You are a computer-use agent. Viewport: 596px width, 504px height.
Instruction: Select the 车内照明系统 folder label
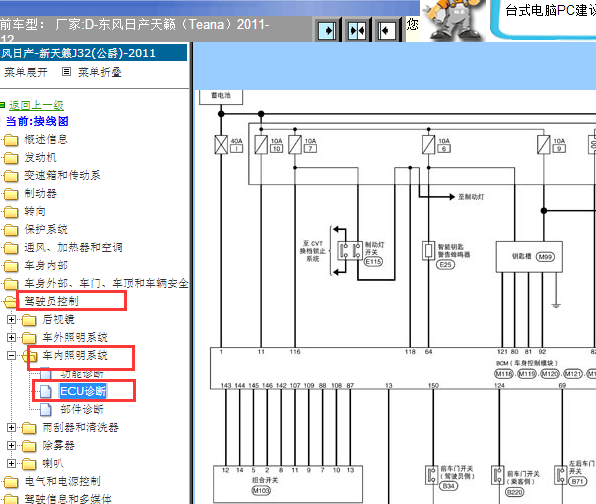[x=75, y=355]
